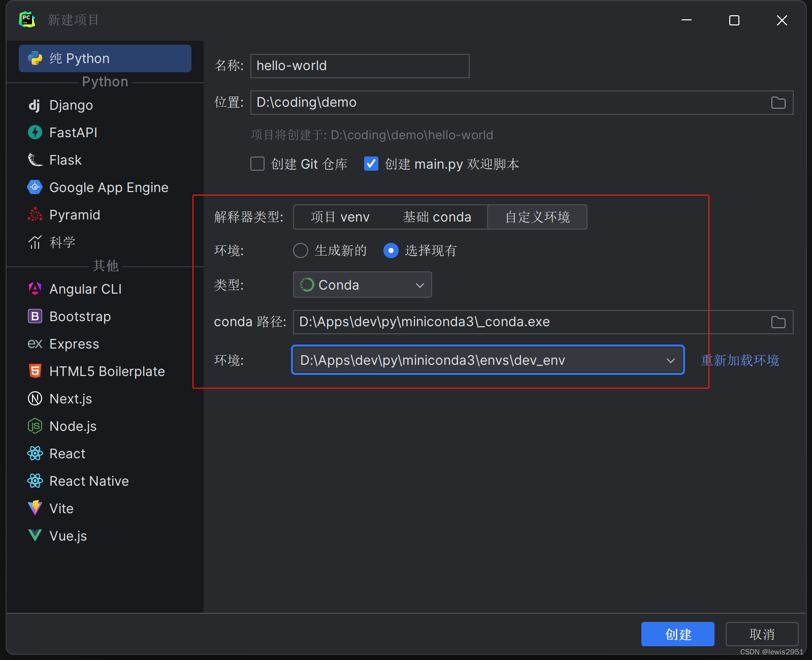Image resolution: width=812 pixels, height=660 pixels.
Task: Open the 类型 Conda dropdown
Action: (363, 285)
